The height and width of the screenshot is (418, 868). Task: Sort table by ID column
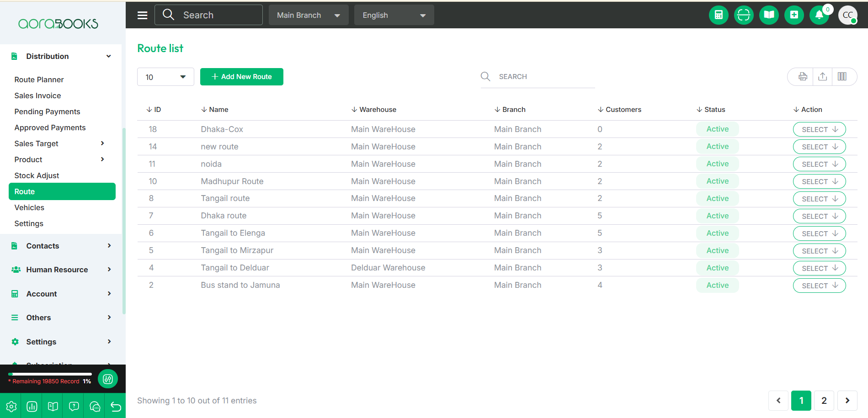point(154,110)
